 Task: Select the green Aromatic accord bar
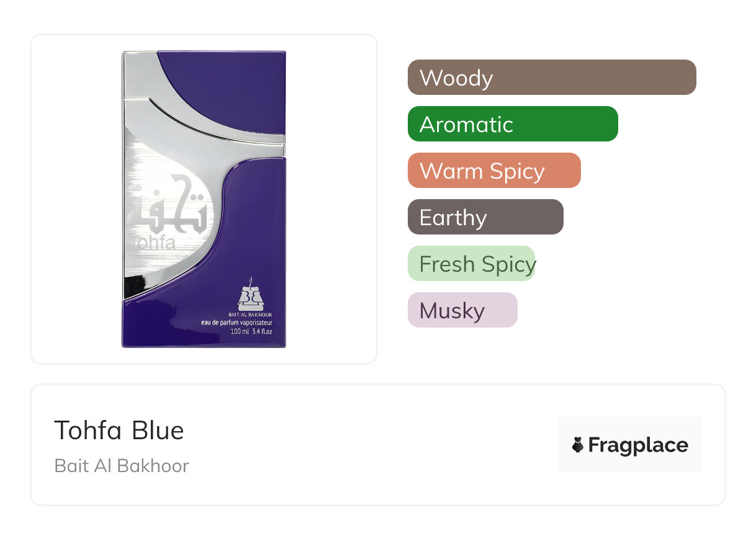(x=512, y=124)
